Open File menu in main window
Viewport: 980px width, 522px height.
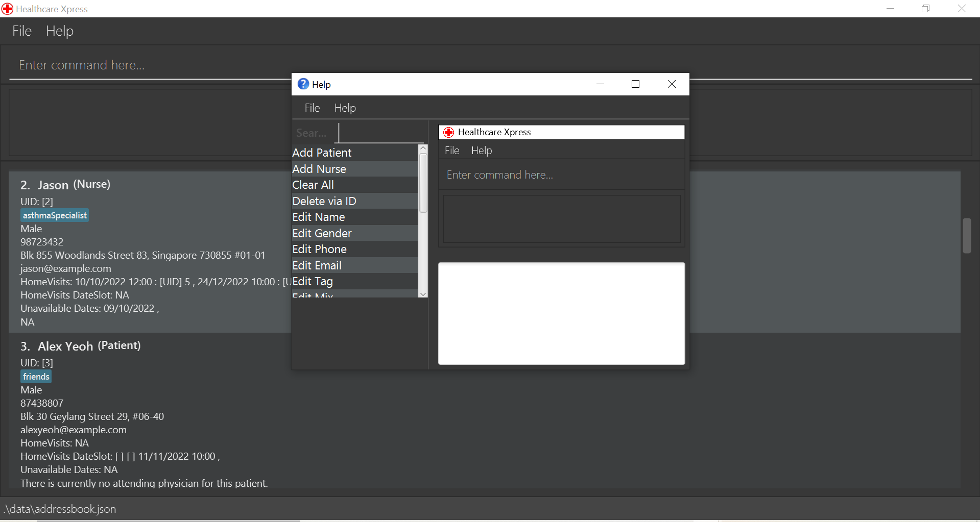tap(22, 31)
